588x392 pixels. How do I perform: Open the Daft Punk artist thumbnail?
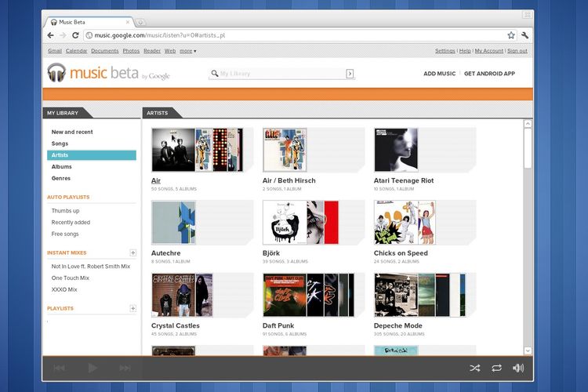(308, 295)
